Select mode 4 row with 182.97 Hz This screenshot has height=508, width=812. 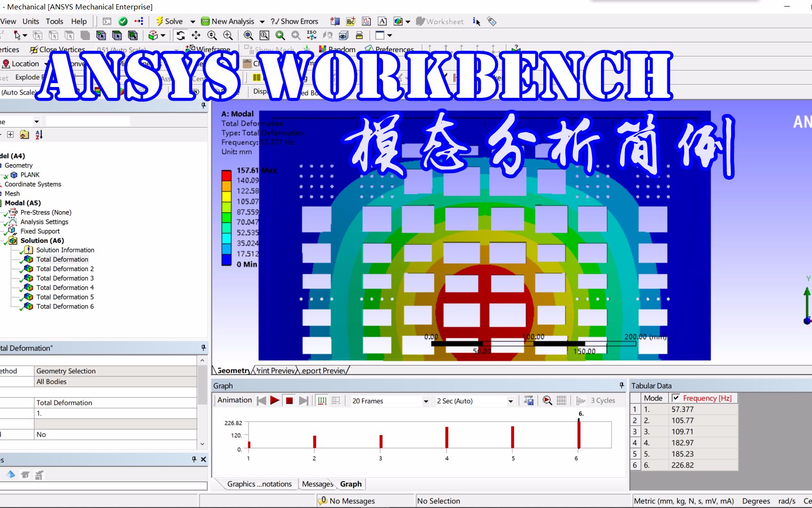click(684, 443)
